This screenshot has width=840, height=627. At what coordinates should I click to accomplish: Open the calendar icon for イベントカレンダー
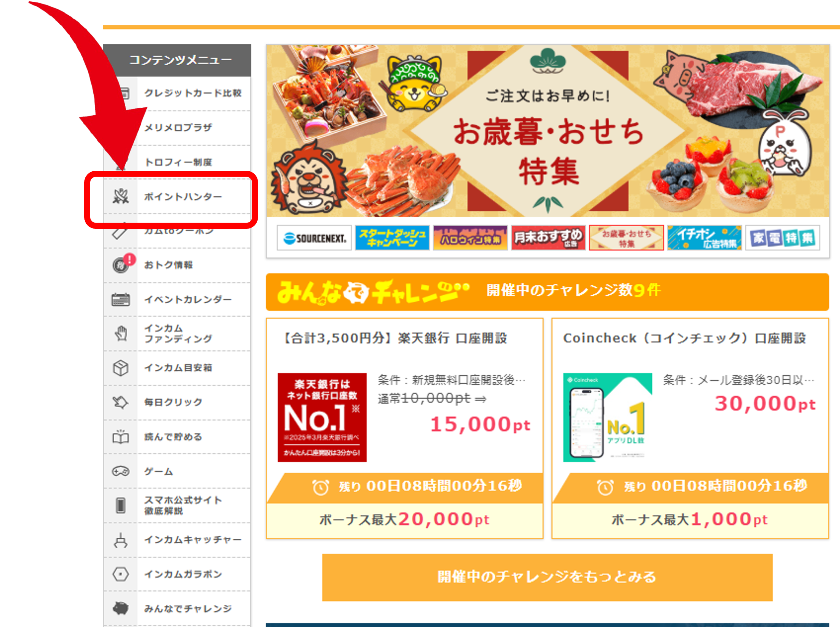pyautogui.click(x=121, y=299)
